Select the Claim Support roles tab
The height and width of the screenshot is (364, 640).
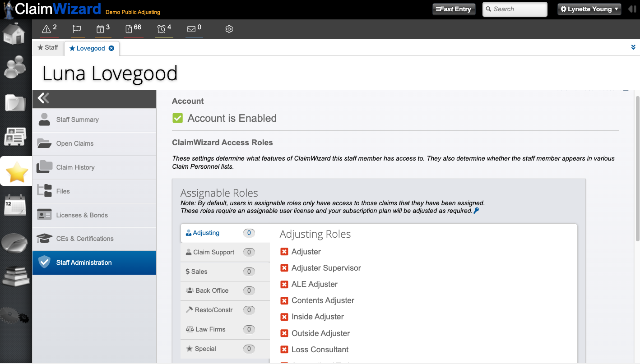click(213, 252)
